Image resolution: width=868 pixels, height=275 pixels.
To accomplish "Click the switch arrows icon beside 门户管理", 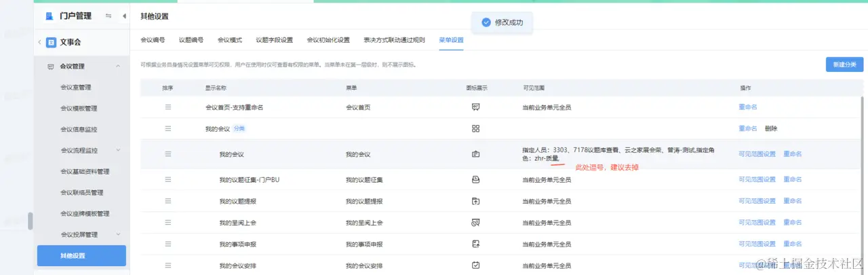I will [108, 16].
